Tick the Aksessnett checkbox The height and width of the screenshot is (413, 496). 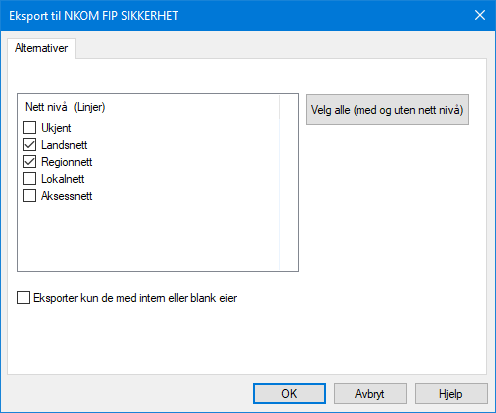point(29,196)
